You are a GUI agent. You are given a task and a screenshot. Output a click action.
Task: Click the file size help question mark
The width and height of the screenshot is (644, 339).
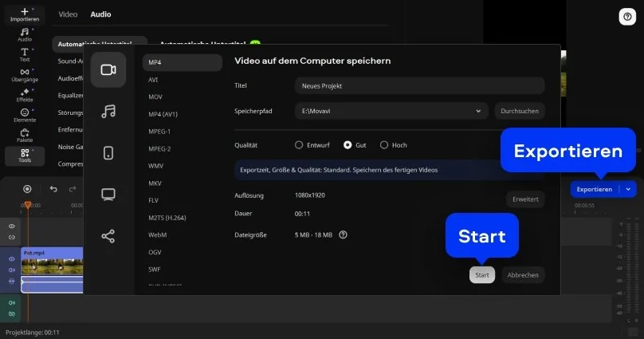(344, 235)
